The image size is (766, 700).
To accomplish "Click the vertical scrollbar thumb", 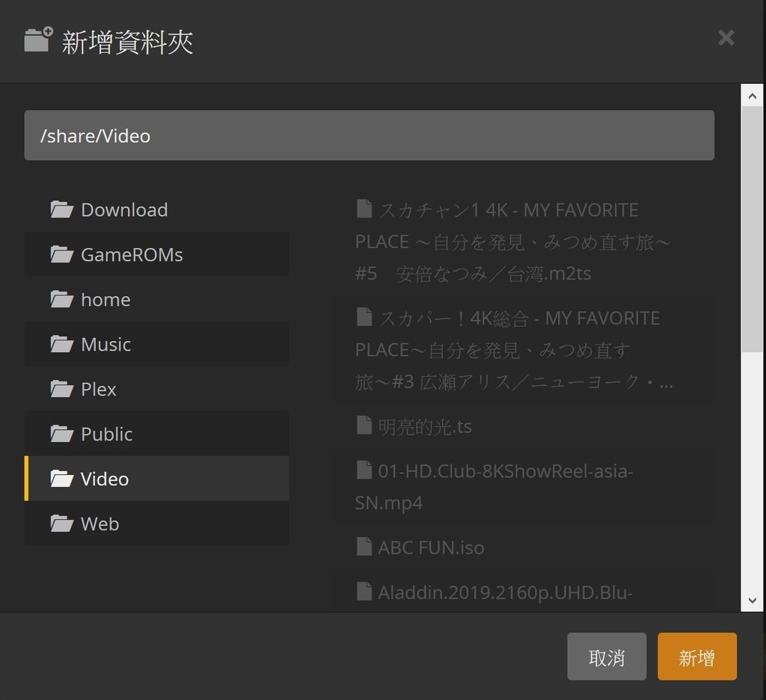I will coord(753,229).
